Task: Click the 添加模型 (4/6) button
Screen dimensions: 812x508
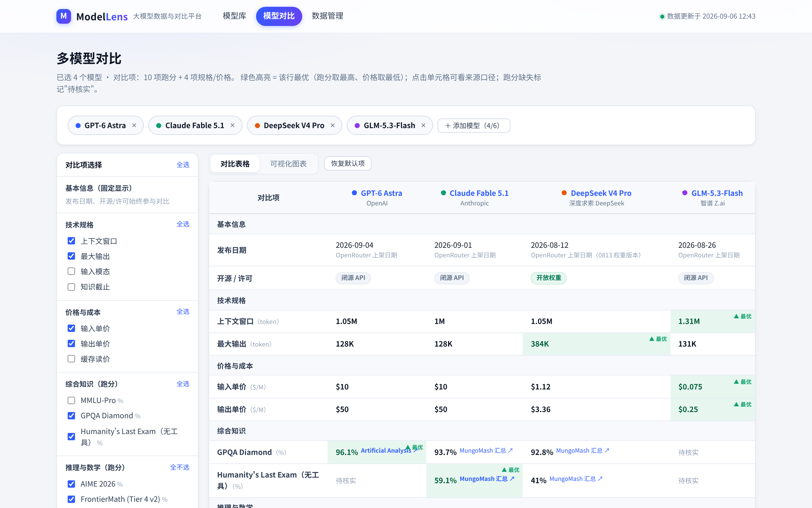Action: point(473,126)
